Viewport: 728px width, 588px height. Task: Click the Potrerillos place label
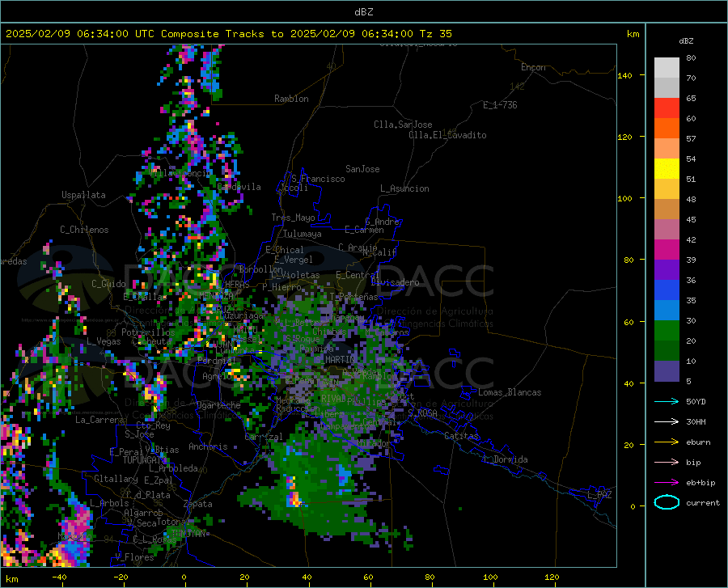point(148,332)
